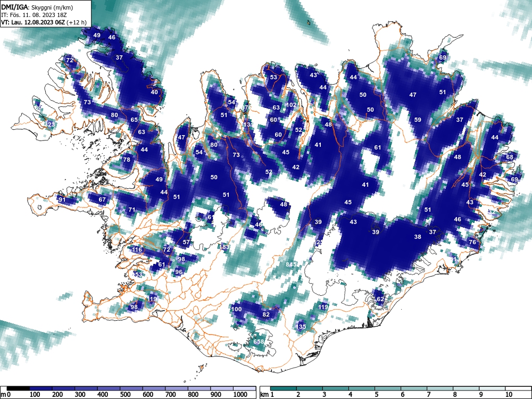Click the black 0–100 m legend swatch
The height and width of the screenshot is (399, 532).
(18, 388)
